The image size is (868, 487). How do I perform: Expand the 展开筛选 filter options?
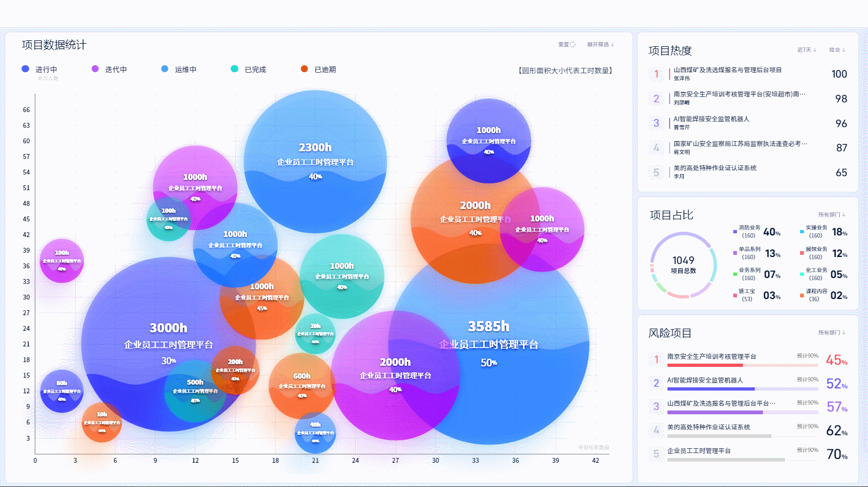tap(601, 45)
